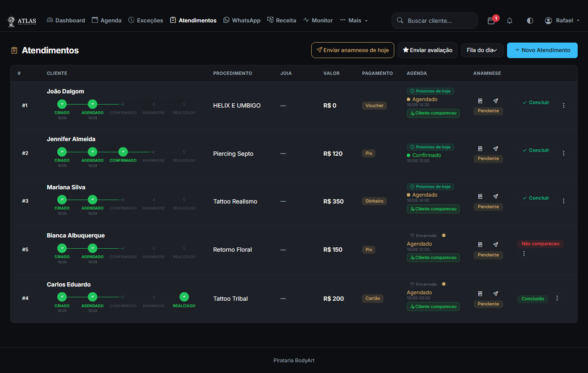Click the REALIZADO step circle for Carlos Eduardo
588x373 pixels.
(x=184, y=297)
